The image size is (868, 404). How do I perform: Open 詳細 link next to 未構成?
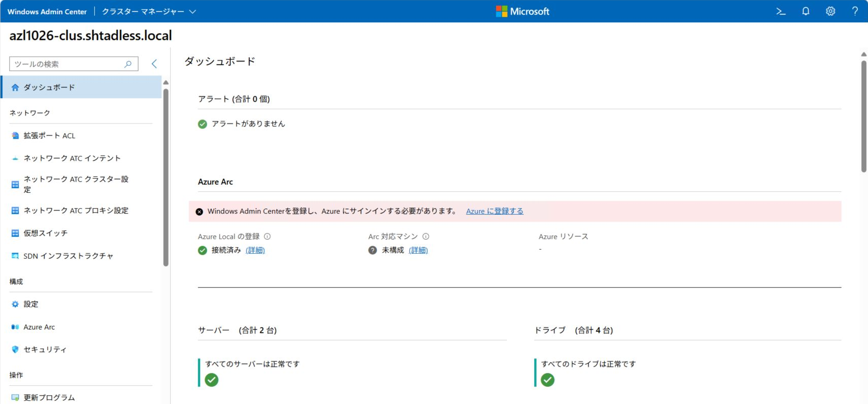pyautogui.click(x=418, y=250)
